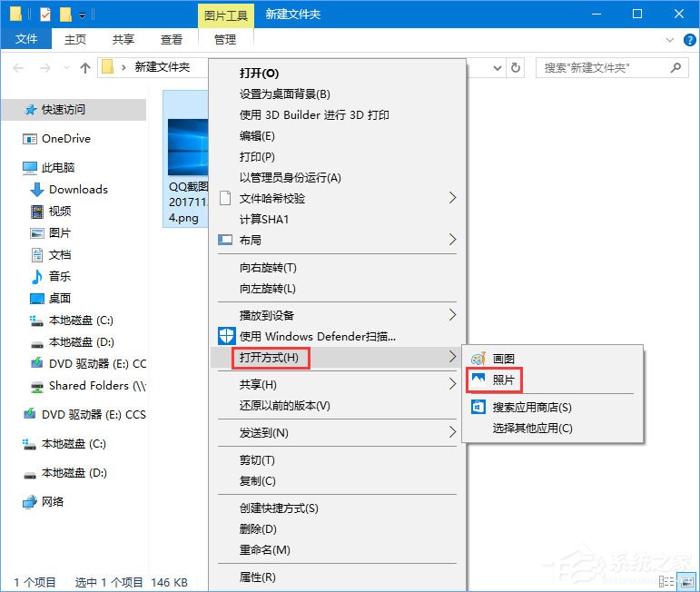Switch to the 查看 ribbon tab
Viewport: 700px width, 592px height.
pyautogui.click(x=172, y=39)
